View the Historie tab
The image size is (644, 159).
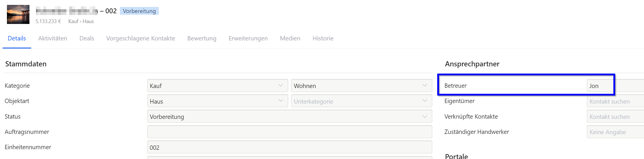click(x=323, y=38)
